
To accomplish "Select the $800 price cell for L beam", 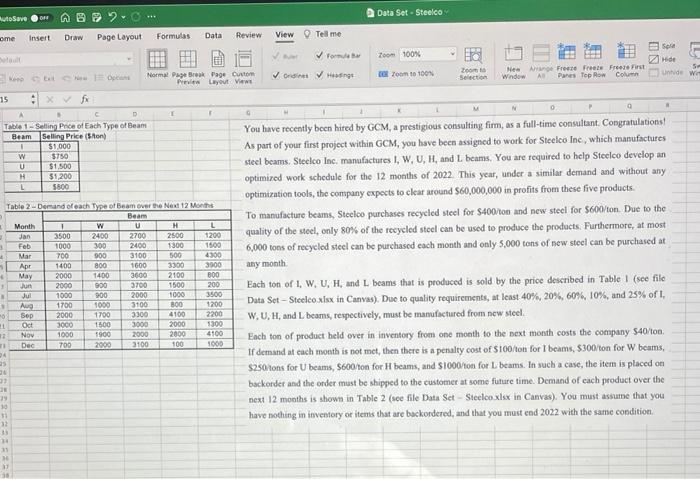I will pos(60,187).
